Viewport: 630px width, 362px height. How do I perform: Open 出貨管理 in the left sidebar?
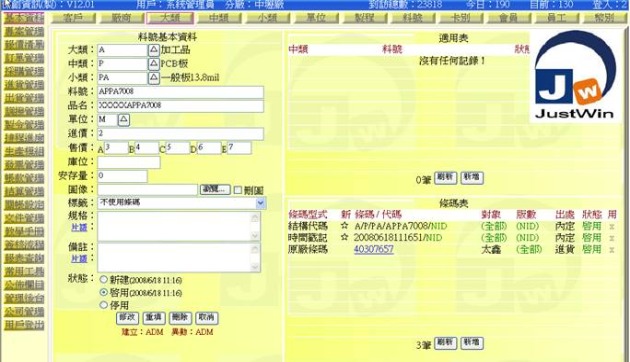(24, 98)
